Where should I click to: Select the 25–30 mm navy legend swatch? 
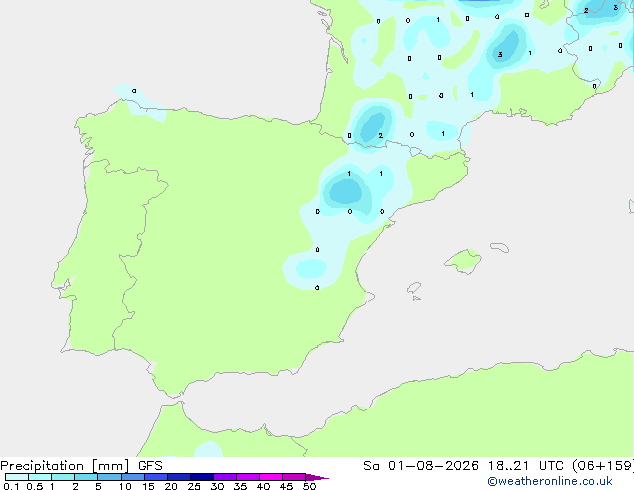pos(202,477)
